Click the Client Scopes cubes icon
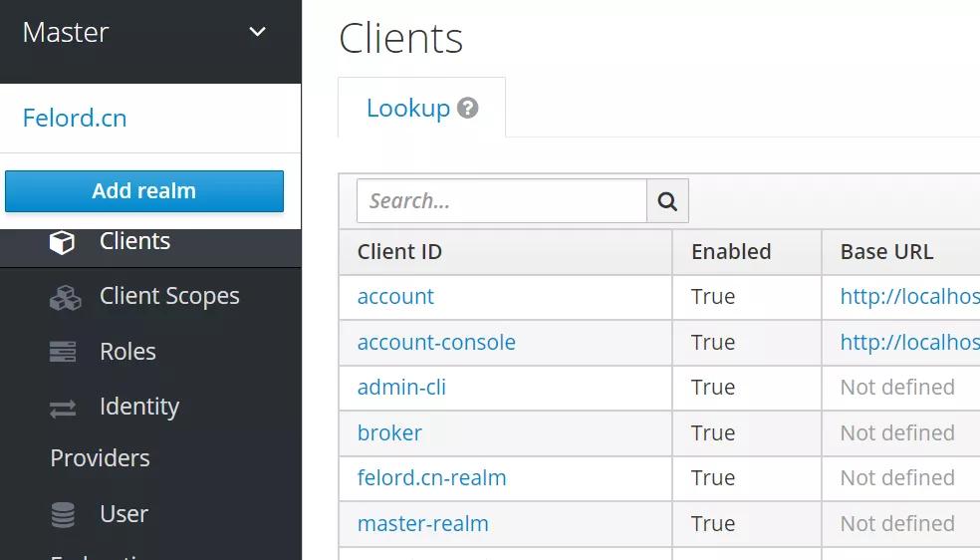The width and height of the screenshot is (980, 560). 65,297
